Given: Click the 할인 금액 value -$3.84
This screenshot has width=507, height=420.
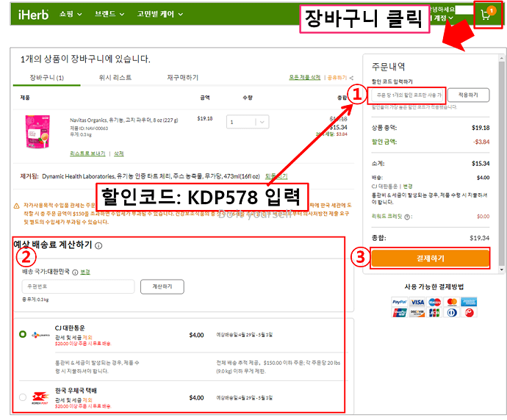Looking at the screenshot, I should [x=481, y=142].
